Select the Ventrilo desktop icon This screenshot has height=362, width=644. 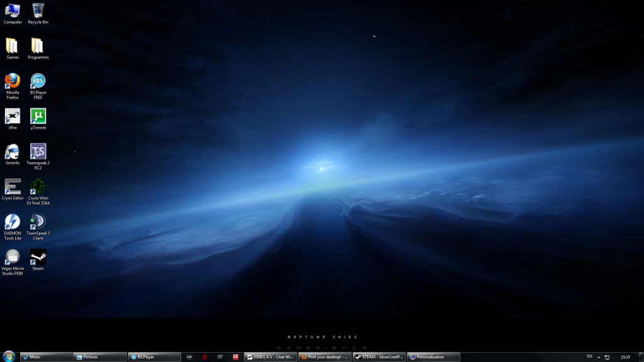coord(13,151)
